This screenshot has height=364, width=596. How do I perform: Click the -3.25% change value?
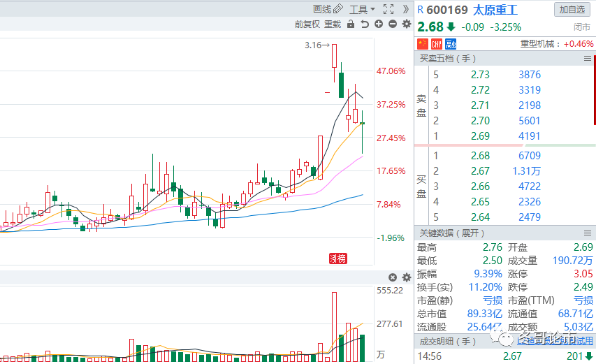tap(506, 27)
